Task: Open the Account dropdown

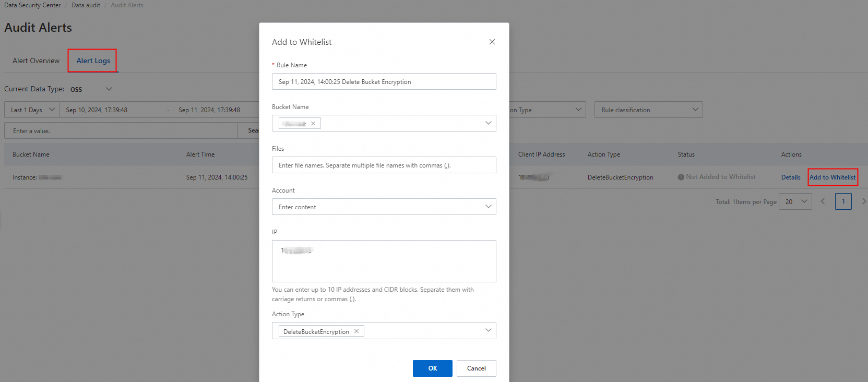Action: (488, 207)
